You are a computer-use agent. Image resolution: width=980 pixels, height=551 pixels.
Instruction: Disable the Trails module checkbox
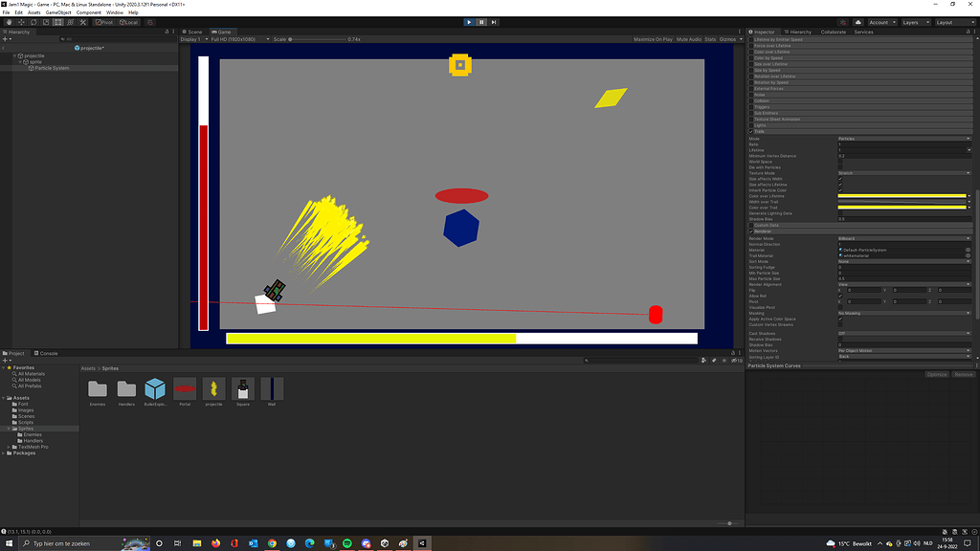click(x=750, y=131)
